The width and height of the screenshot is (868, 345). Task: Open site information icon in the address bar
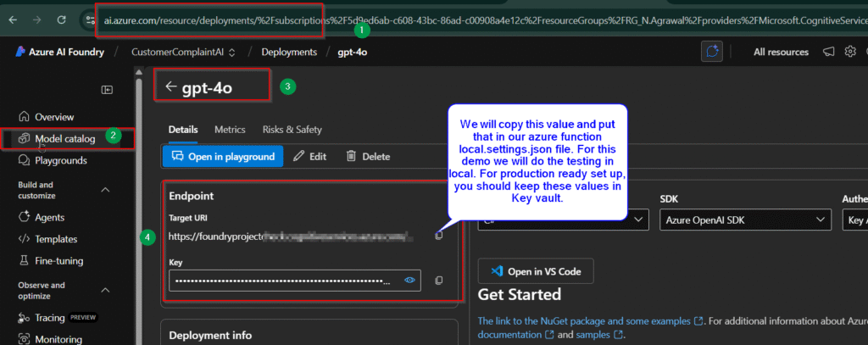click(90, 20)
